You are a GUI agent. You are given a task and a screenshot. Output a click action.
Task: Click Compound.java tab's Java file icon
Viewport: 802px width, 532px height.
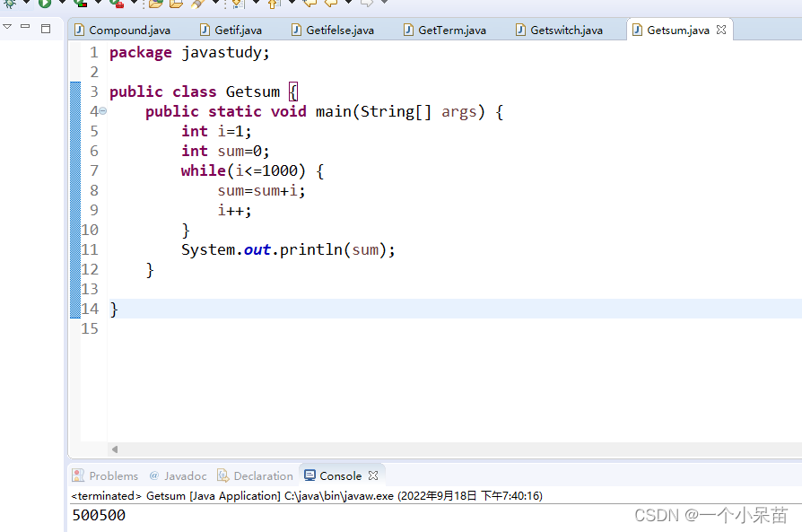(x=79, y=30)
